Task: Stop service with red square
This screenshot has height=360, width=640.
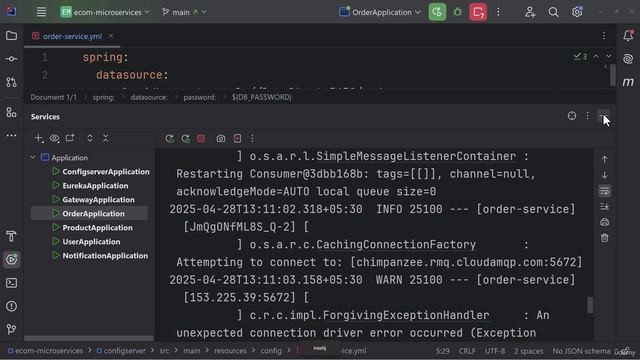Action: click(201, 139)
